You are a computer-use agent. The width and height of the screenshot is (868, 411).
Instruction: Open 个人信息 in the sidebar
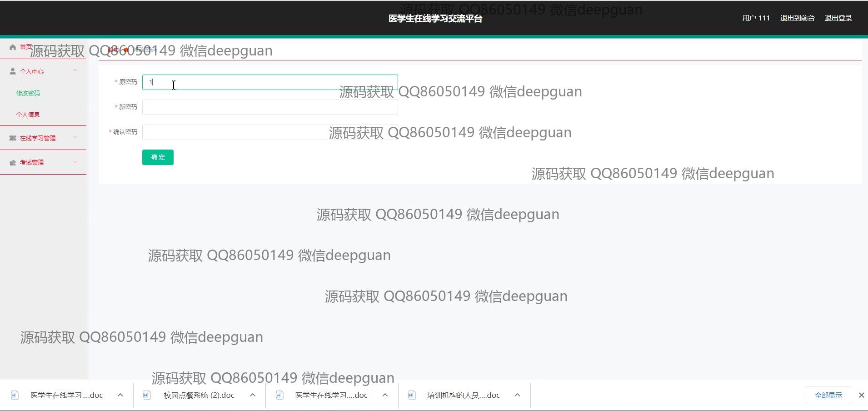(28, 115)
